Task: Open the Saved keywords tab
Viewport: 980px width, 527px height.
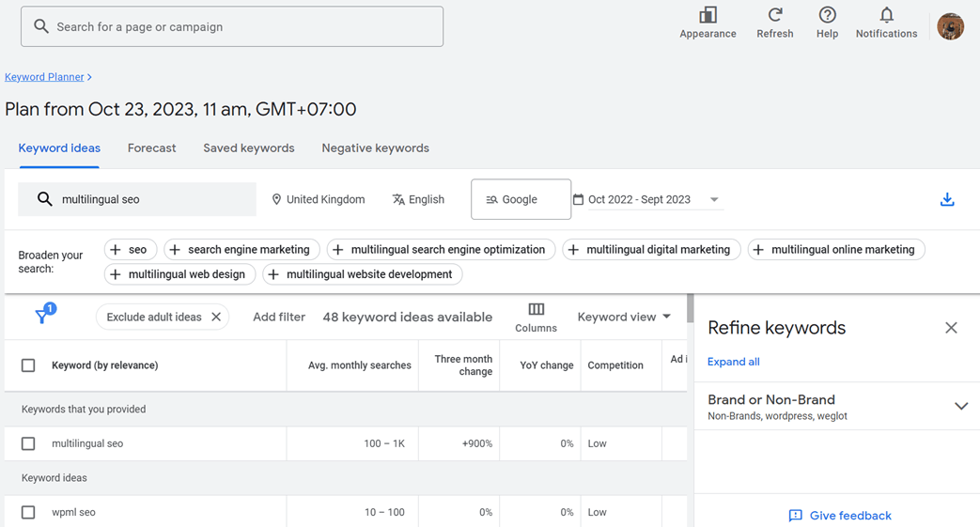Action: coord(249,148)
